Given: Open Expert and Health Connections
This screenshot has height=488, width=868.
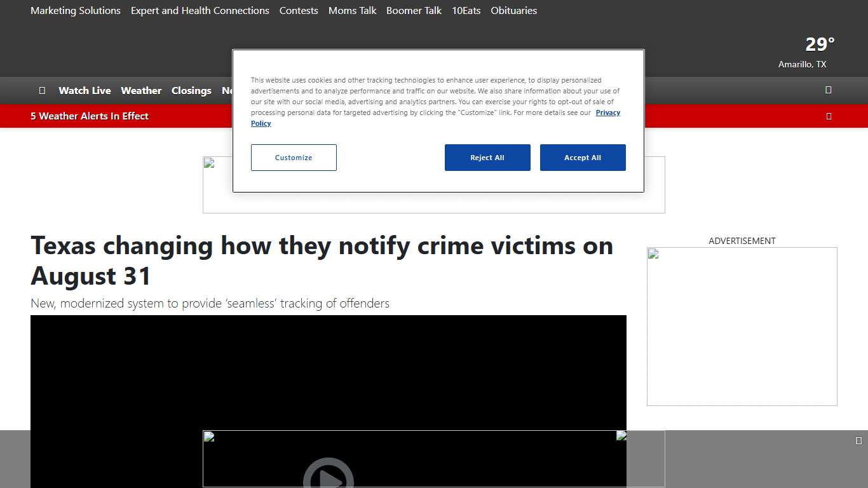Looking at the screenshot, I should [200, 11].
